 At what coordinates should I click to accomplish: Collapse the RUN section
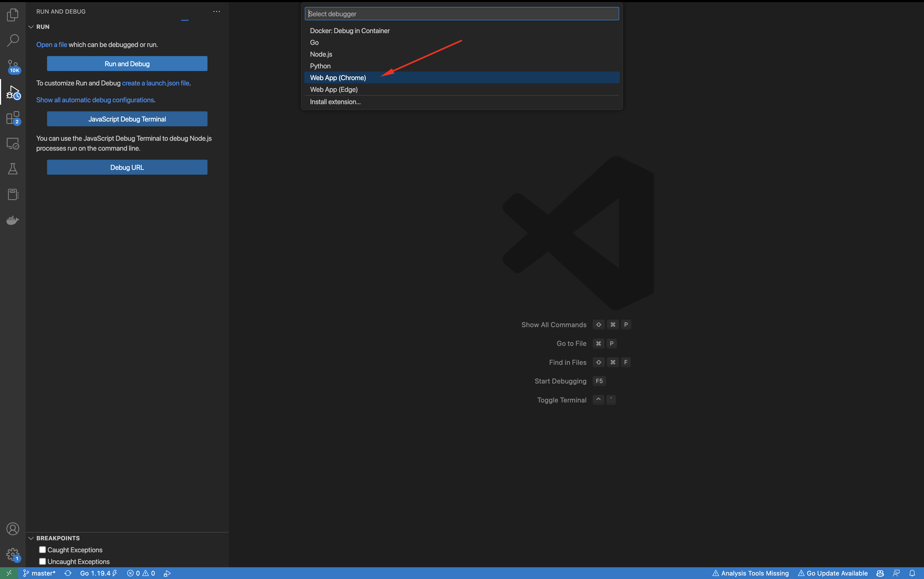click(31, 27)
